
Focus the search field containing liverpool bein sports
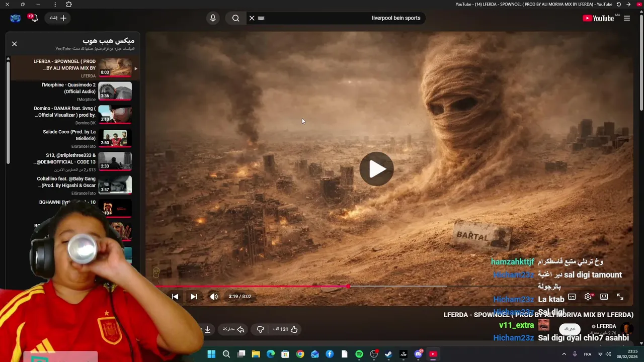[337, 18]
